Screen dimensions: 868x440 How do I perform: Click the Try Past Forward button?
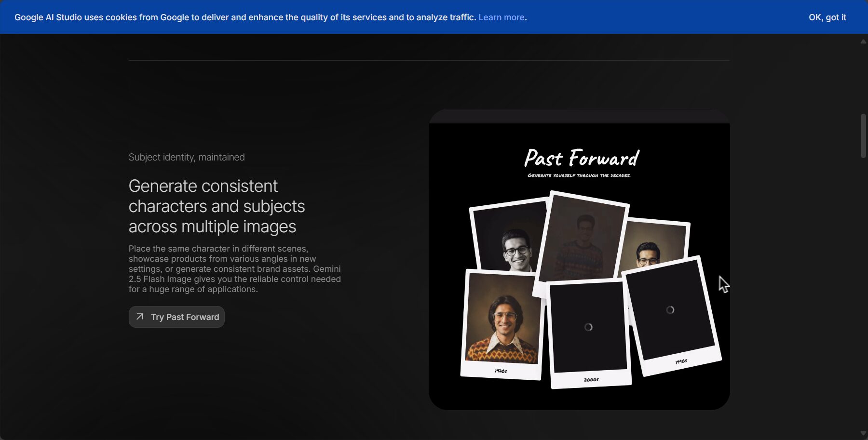tap(176, 317)
